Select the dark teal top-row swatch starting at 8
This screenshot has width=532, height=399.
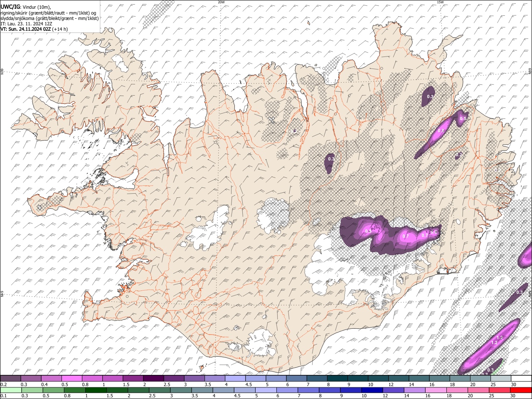pos(337,378)
